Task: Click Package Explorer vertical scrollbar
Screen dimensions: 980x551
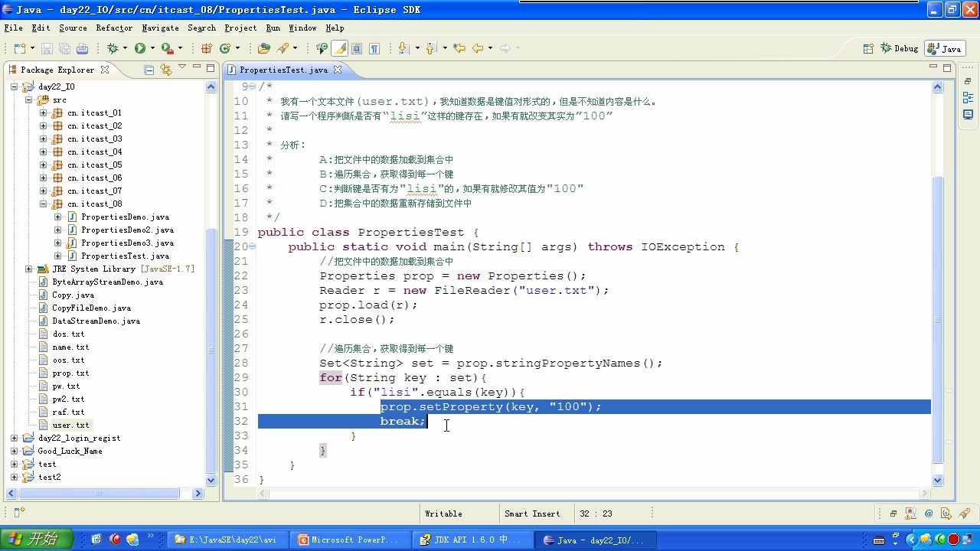Action: [x=211, y=352]
